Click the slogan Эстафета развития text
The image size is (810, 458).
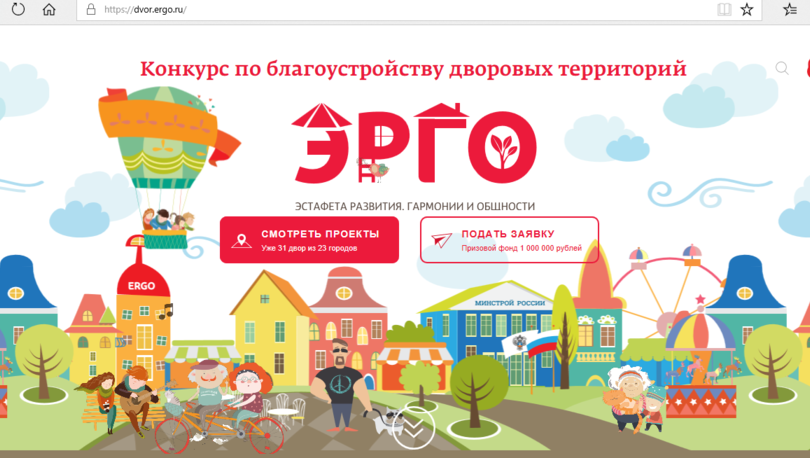(x=415, y=207)
